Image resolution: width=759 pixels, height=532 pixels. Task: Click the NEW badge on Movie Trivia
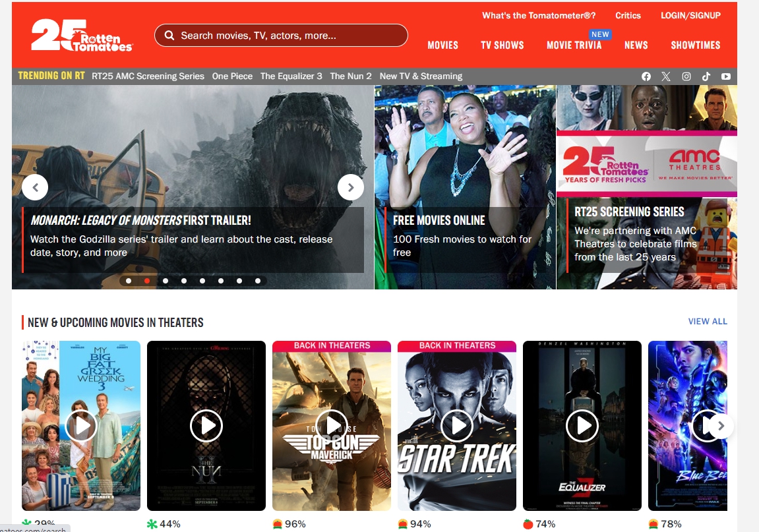[600, 34]
